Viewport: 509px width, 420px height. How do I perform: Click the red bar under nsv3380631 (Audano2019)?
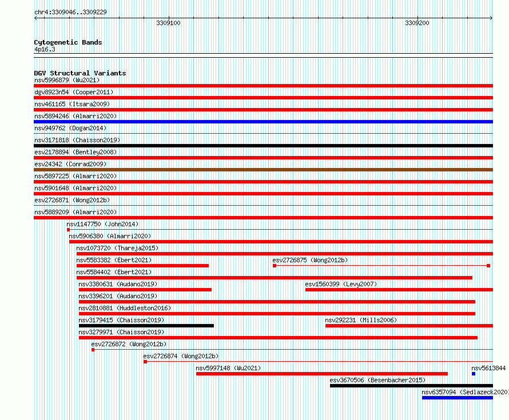[145, 290]
